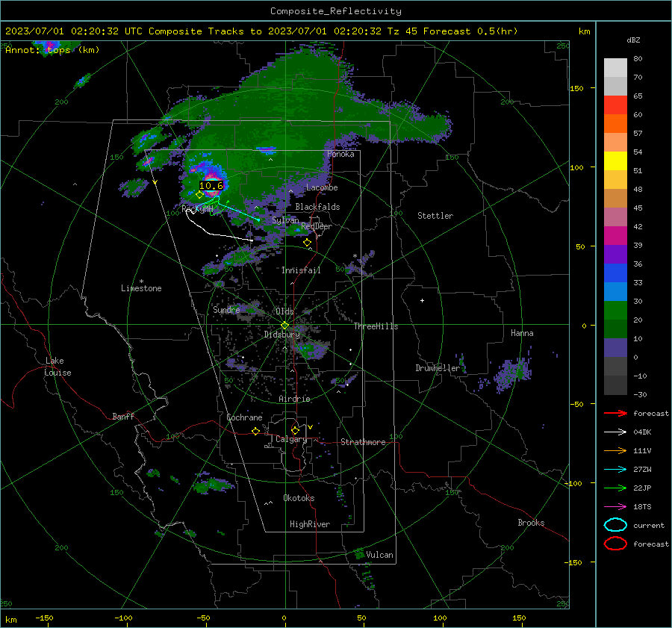672x628 pixels.
Task: Click the Sylvan label on map
Action: point(285,220)
